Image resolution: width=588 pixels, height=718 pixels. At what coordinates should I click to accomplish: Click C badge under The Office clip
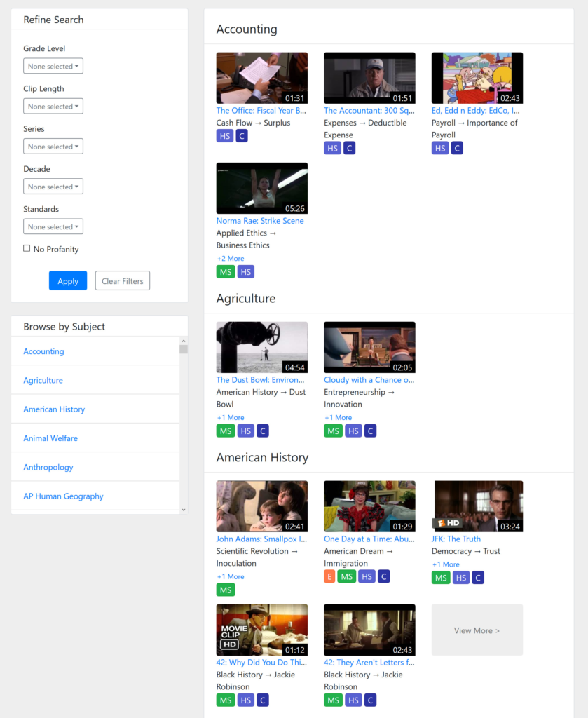pyautogui.click(x=242, y=136)
